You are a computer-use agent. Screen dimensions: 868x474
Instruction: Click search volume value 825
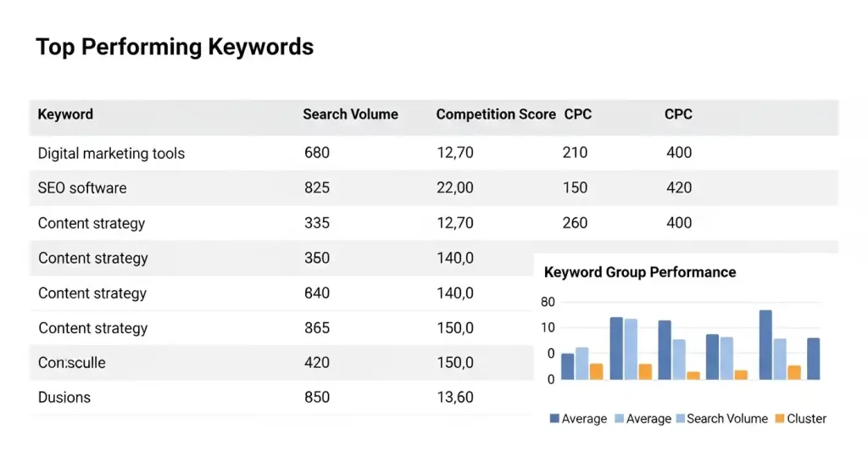(x=316, y=188)
